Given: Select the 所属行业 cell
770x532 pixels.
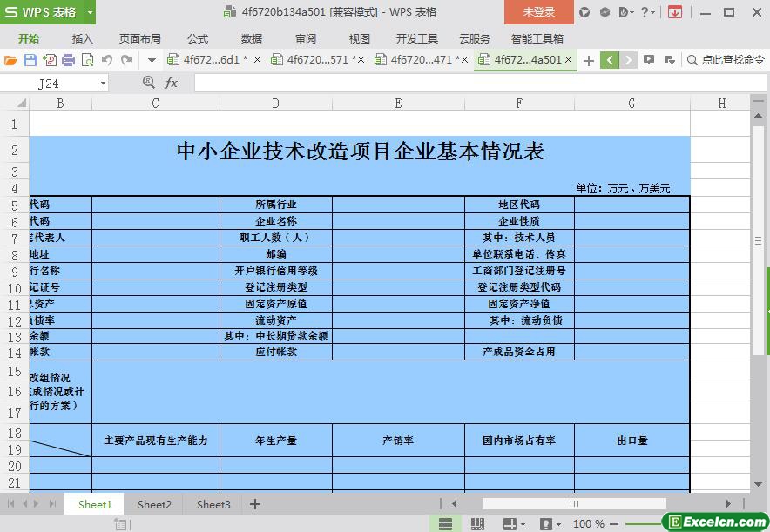Looking at the screenshot, I should (x=276, y=205).
